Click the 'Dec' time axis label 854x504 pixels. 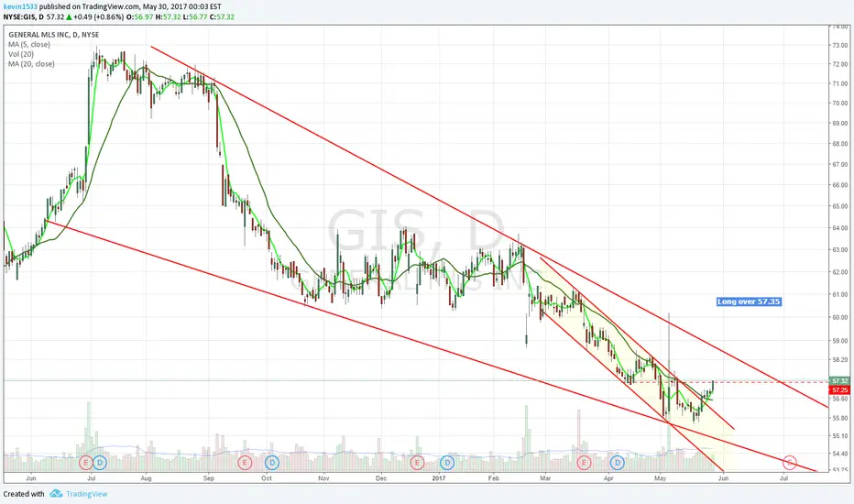pos(380,478)
